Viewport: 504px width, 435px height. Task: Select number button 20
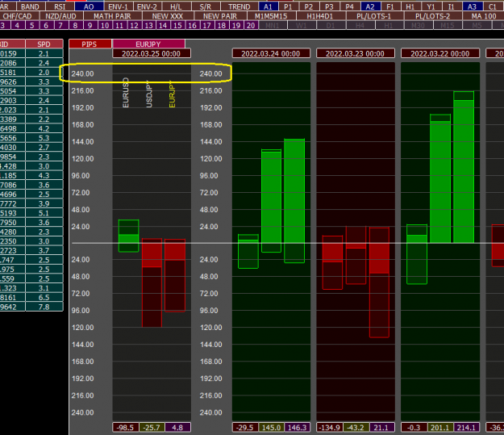251,25
